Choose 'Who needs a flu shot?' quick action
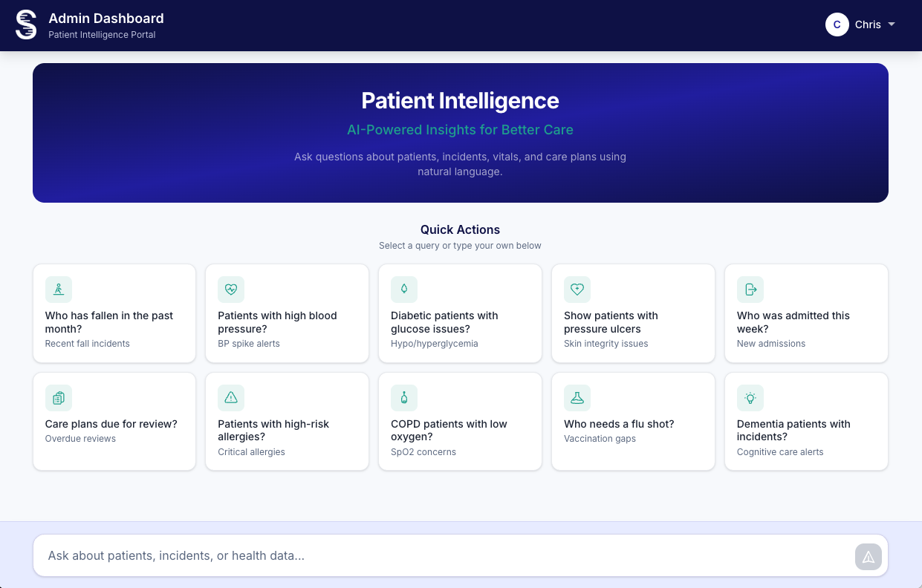The width and height of the screenshot is (922, 588). 633,421
